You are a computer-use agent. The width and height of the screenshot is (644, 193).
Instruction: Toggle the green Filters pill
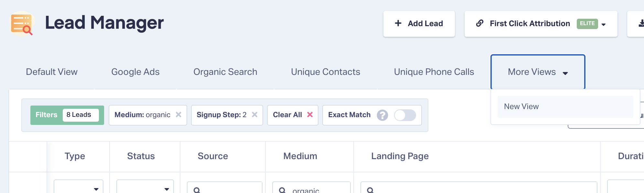pos(46,115)
